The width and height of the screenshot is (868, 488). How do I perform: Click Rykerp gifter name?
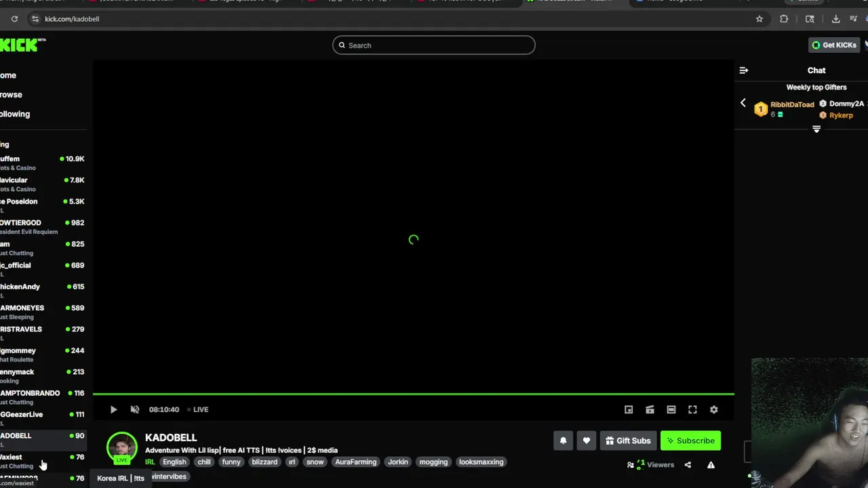click(x=841, y=115)
